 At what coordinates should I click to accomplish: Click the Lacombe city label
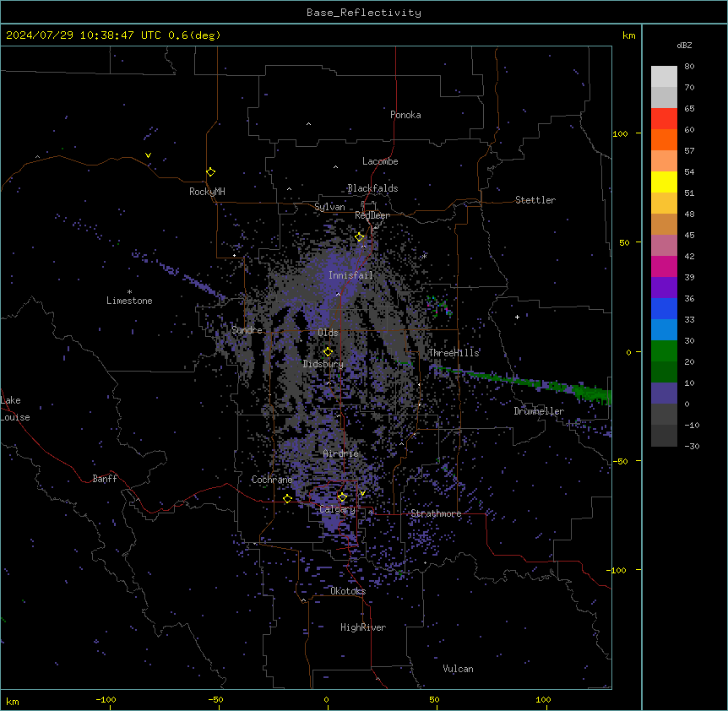(x=380, y=161)
